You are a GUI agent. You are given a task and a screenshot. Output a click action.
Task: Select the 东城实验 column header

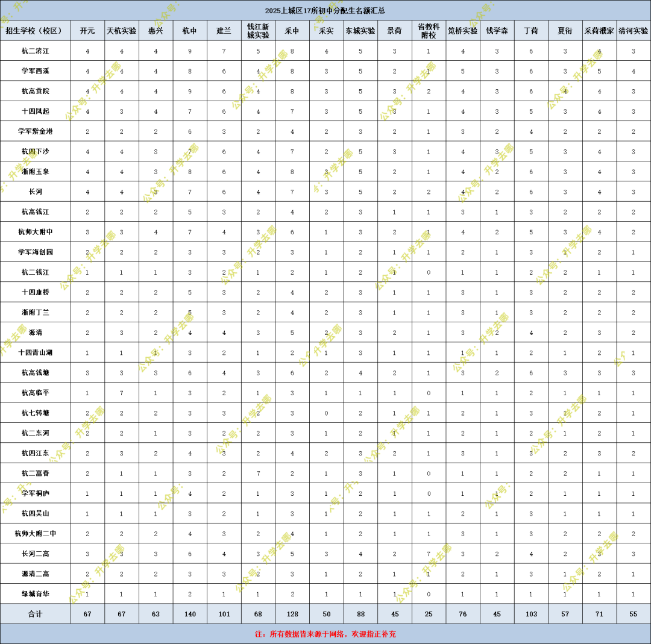[x=360, y=31]
